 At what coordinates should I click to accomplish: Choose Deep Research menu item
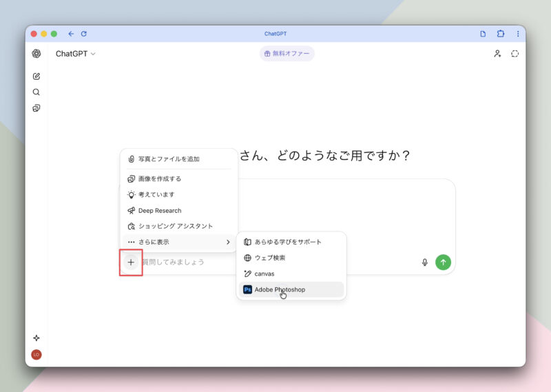coord(160,211)
